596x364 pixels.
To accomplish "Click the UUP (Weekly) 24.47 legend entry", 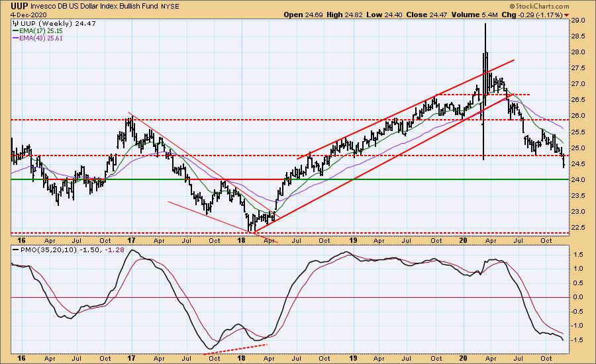I will click(x=58, y=24).
